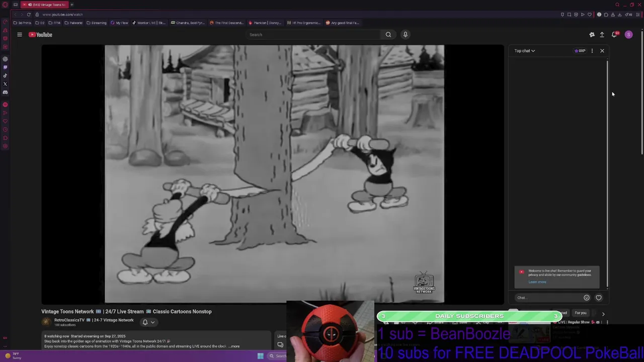Viewport: 644px width, 362px height.
Task: Open the weather widget showing 78°F Sunny
Action: tap(13, 356)
